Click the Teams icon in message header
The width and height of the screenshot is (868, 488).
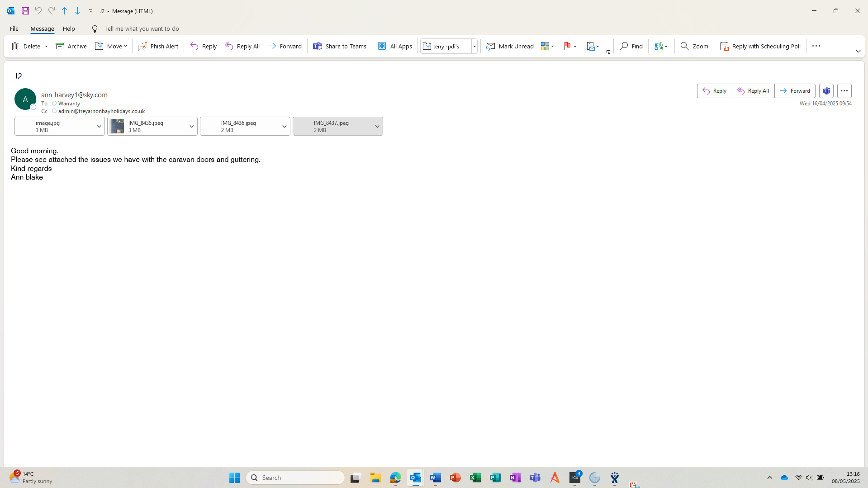[x=826, y=91]
